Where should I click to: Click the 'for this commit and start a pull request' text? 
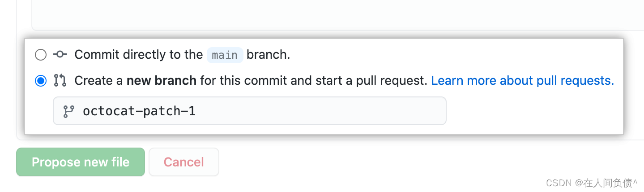click(x=314, y=81)
